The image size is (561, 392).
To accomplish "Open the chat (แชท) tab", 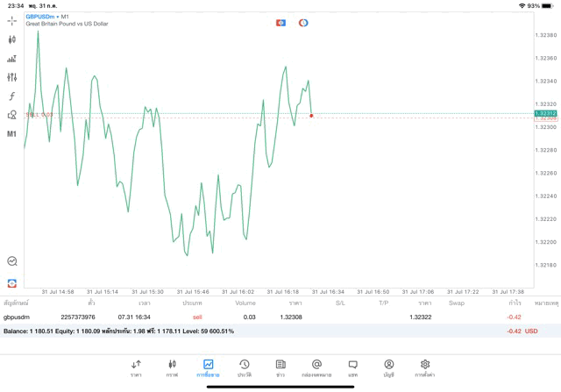I will (x=352, y=367).
